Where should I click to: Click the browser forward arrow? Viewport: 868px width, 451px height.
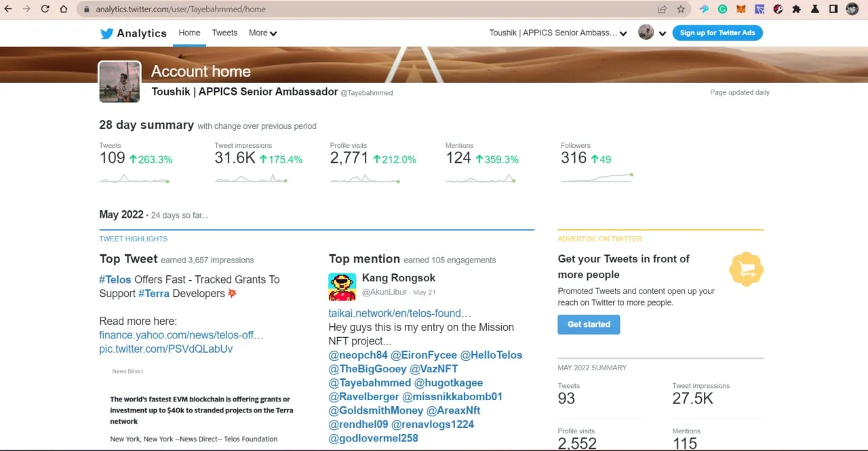pyautogui.click(x=26, y=9)
